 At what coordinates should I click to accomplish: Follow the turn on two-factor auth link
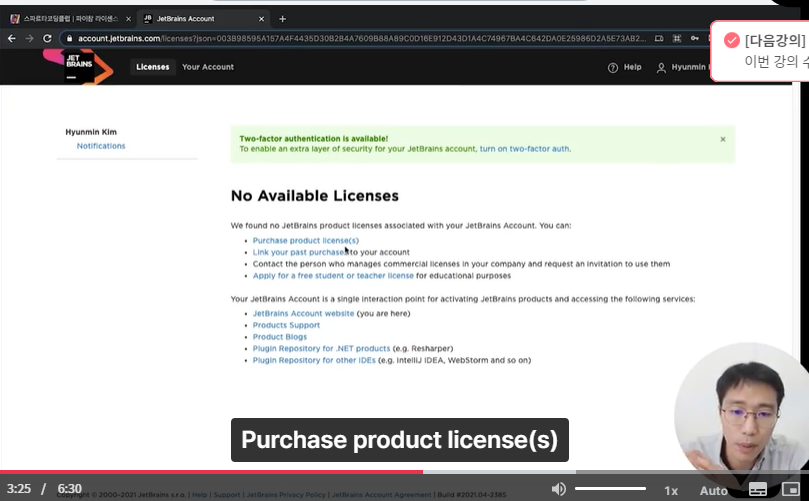point(525,149)
